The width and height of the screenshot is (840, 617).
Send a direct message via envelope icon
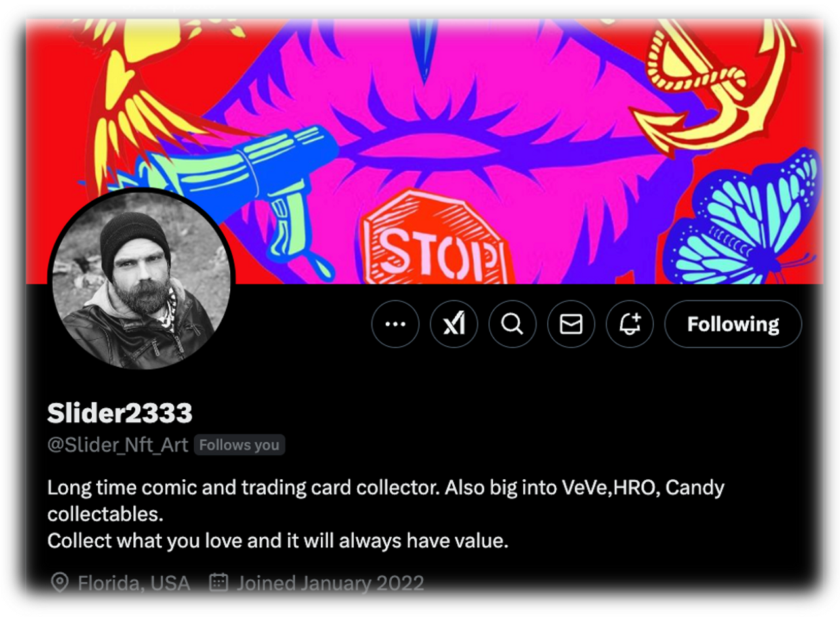click(x=571, y=324)
